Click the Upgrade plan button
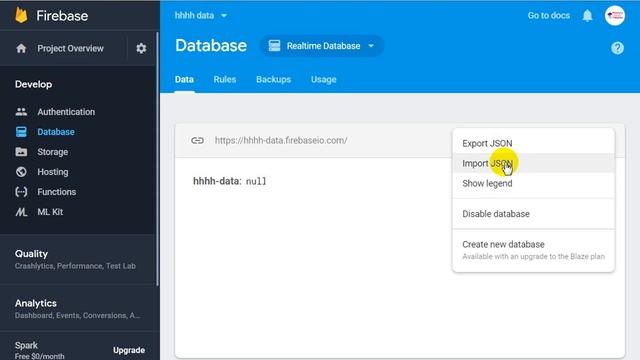The width and height of the screenshot is (640, 360). (x=129, y=350)
